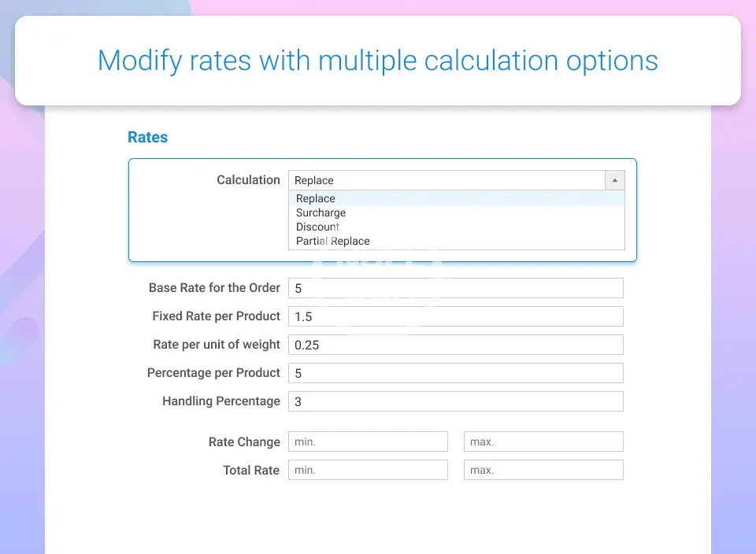Click the Rate Change min. field
The width and height of the screenshot is (756, 554).
pyautogui.click(x=368, y=441)
